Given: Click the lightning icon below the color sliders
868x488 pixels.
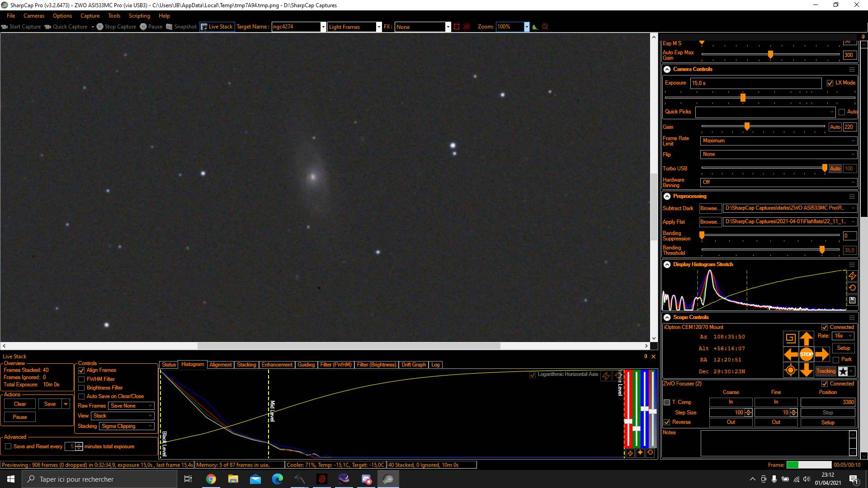Looking at the screenshot, I should point(630,453).
